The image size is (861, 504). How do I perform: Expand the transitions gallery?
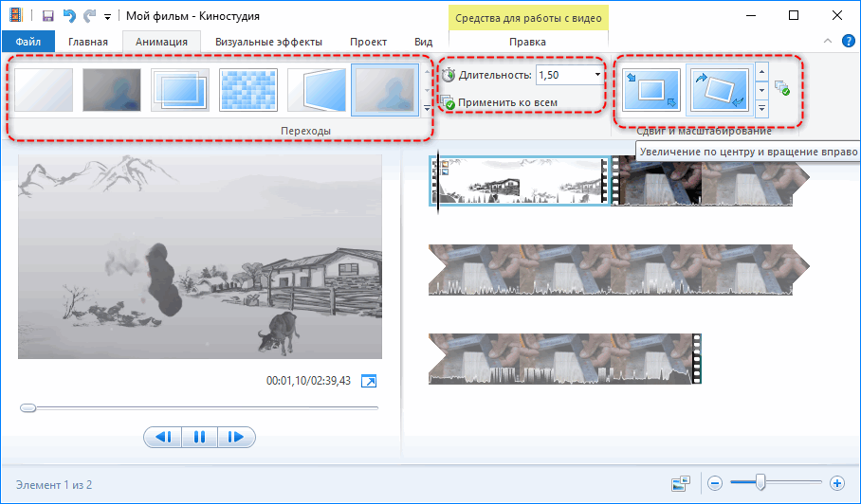[x=427, y=109]
